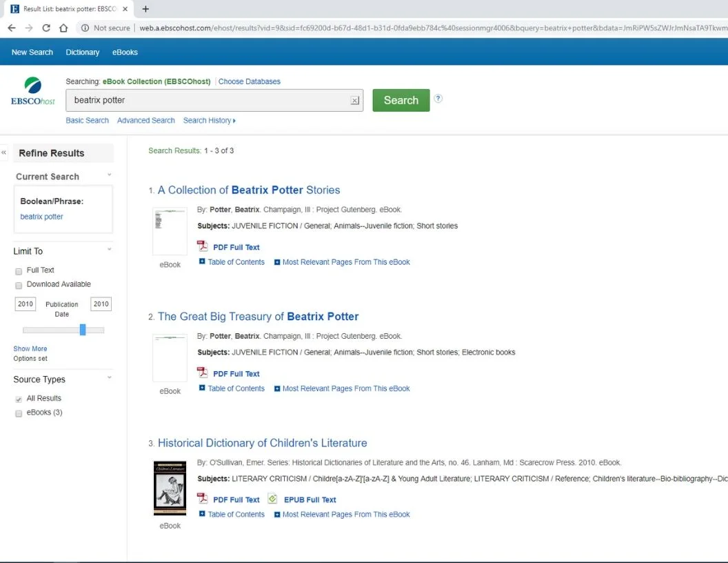Toggle the All Results checkbox
This screenshot has width=728, height=563.
point(19,399)
